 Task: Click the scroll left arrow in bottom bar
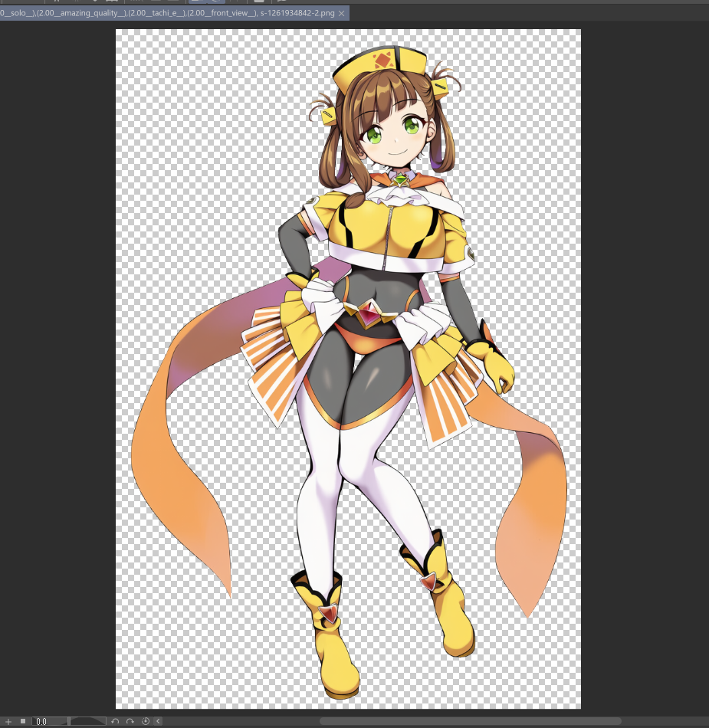158,721
